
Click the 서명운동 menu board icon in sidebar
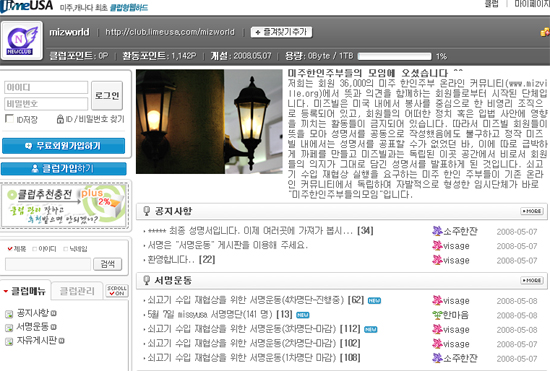click(x=9, y=328)
